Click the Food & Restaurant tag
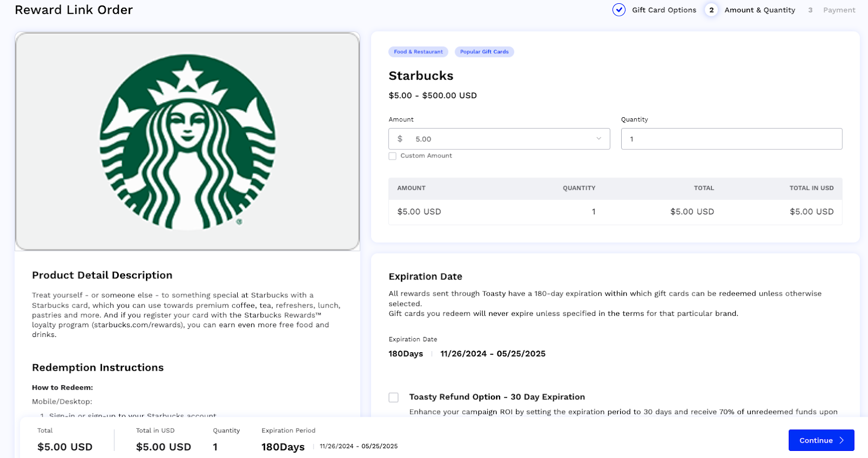Viewport: 868px width, 458px height. click(x=418, y=52)
